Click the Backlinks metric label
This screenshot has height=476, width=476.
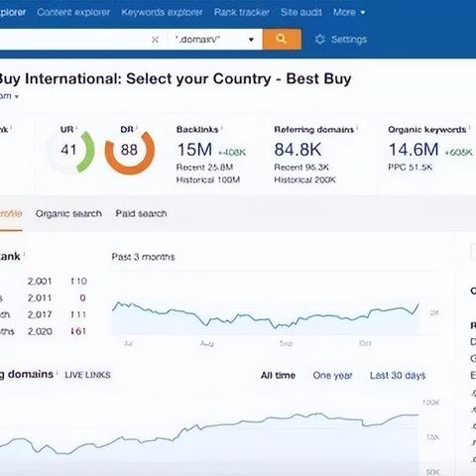click(197, 129)
